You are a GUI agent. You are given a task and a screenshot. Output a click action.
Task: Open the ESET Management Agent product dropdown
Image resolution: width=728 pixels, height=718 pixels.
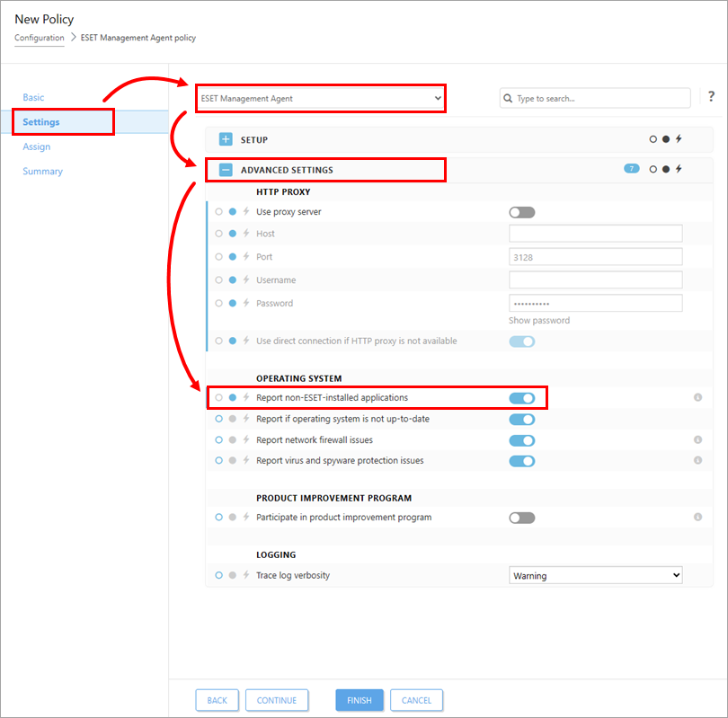coord(321,98)
